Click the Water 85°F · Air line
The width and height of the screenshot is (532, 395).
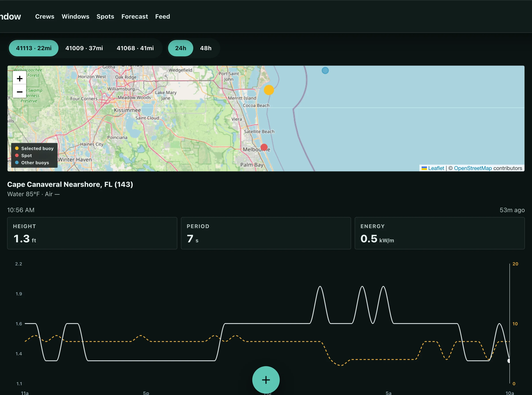[x=33, y=194]
